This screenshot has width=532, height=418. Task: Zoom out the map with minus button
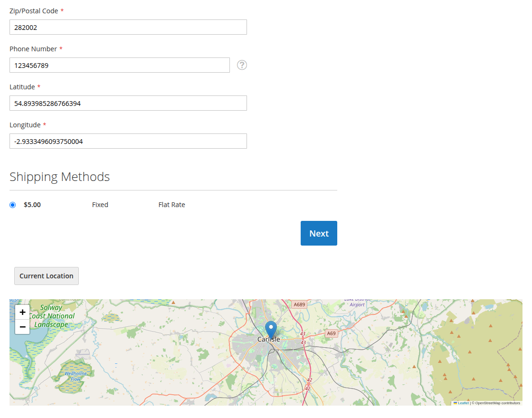22,327
